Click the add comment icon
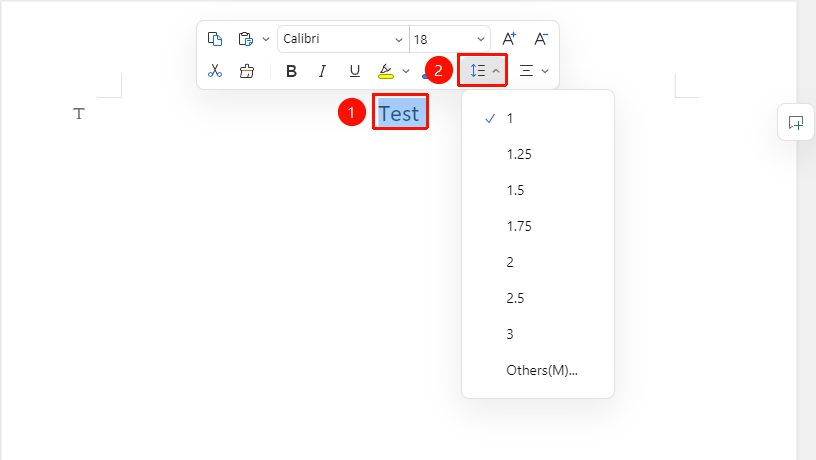 point(796,123)
